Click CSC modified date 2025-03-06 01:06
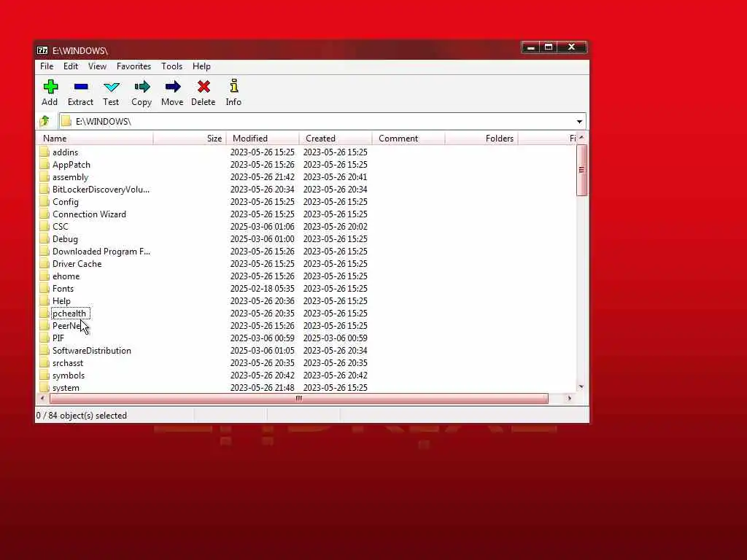The image size is (747, 560). point(262,226)
